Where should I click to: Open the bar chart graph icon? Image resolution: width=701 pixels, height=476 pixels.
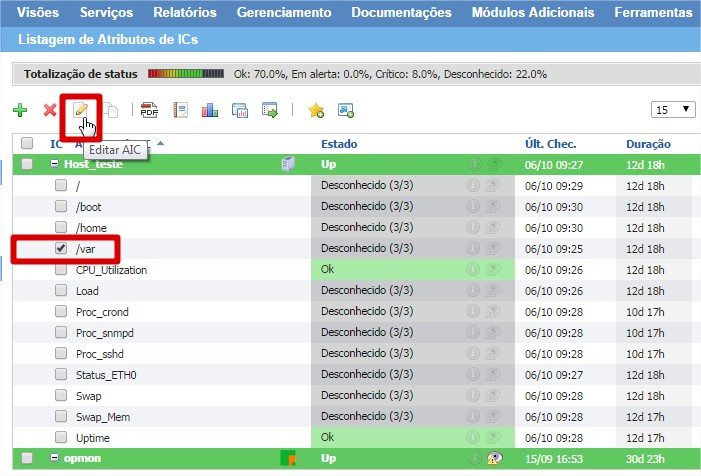click(210, 110)
